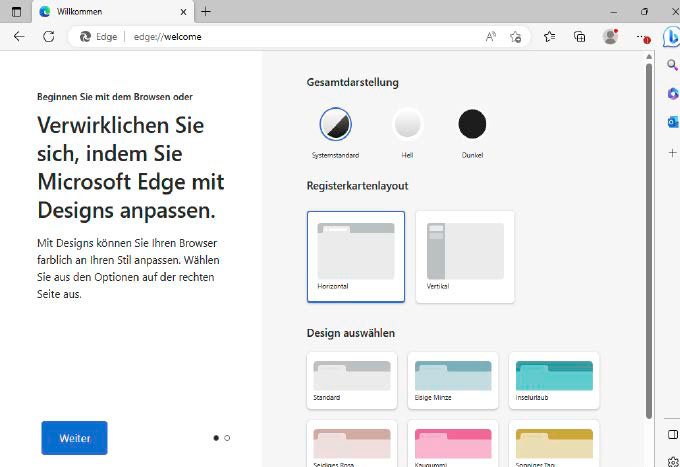Select Systemstandard appearance option
Image resolution: width=680 pixels, height=467 pixels.
(335, 132)
